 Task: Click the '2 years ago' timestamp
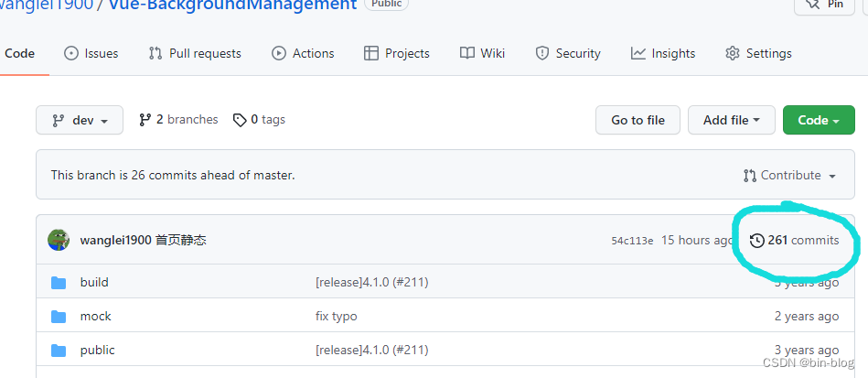[807, 317]
